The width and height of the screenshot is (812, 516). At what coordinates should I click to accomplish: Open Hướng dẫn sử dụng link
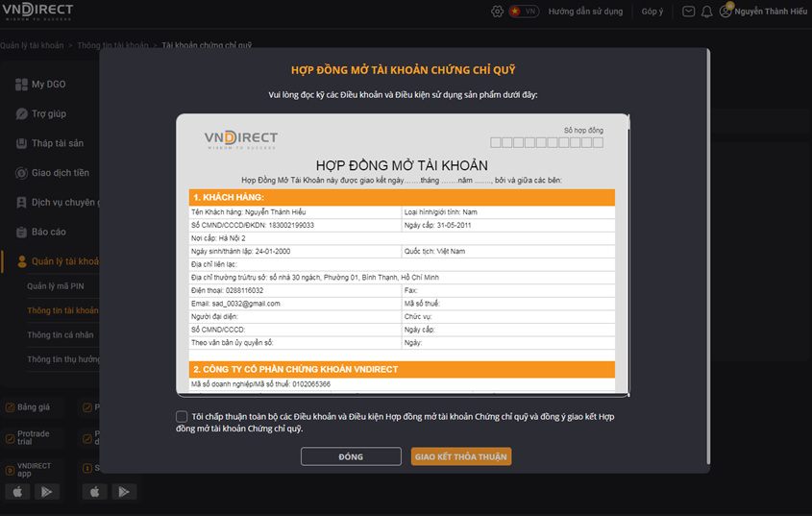point(585,12)
